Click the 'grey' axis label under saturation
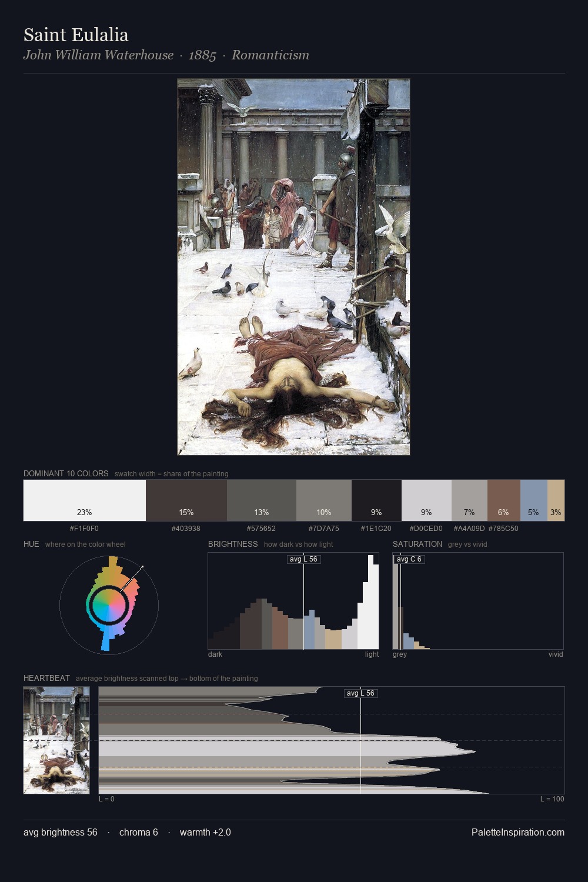 400,654
